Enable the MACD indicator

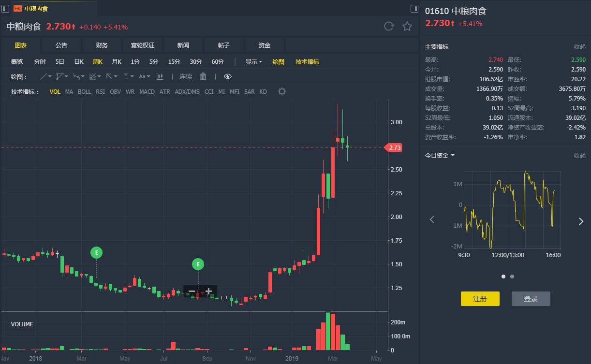[x=147, y=91]
